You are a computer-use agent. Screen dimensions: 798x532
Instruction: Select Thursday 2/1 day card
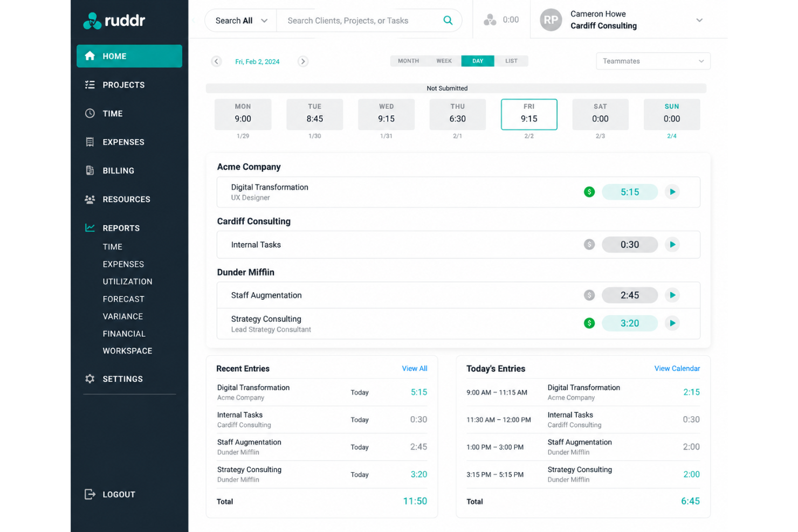tap(457, 114)
